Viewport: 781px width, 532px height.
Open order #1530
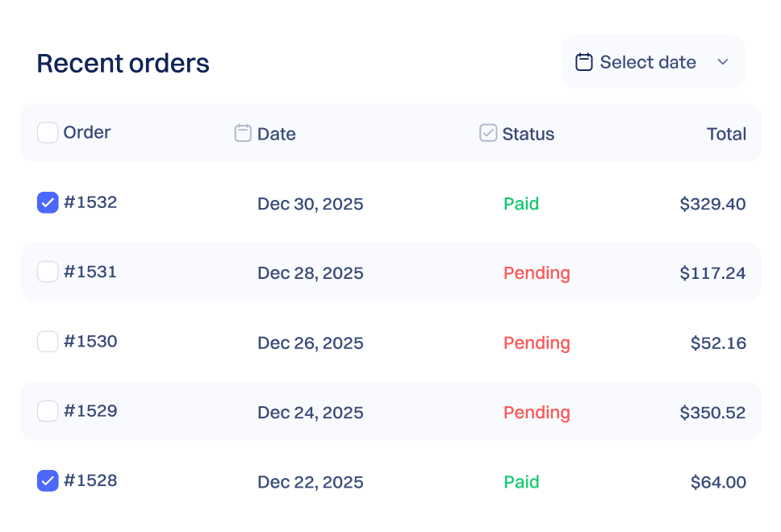click(x=91, y=341)
